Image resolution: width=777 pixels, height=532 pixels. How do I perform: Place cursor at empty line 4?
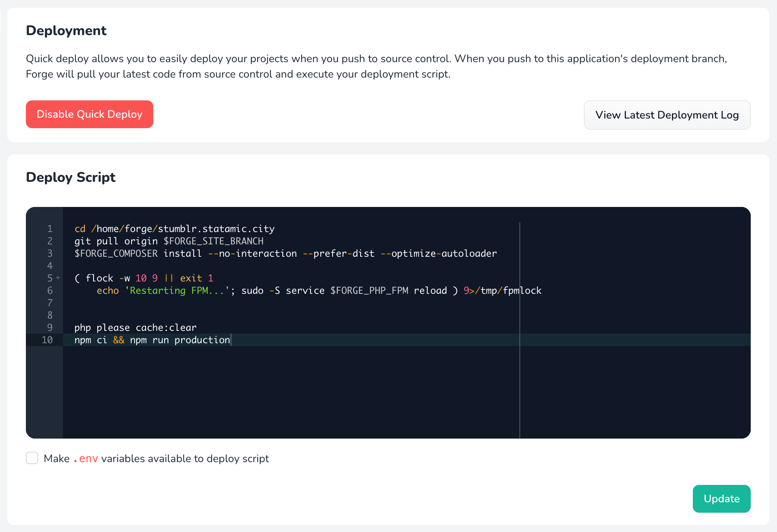[116, 266]
